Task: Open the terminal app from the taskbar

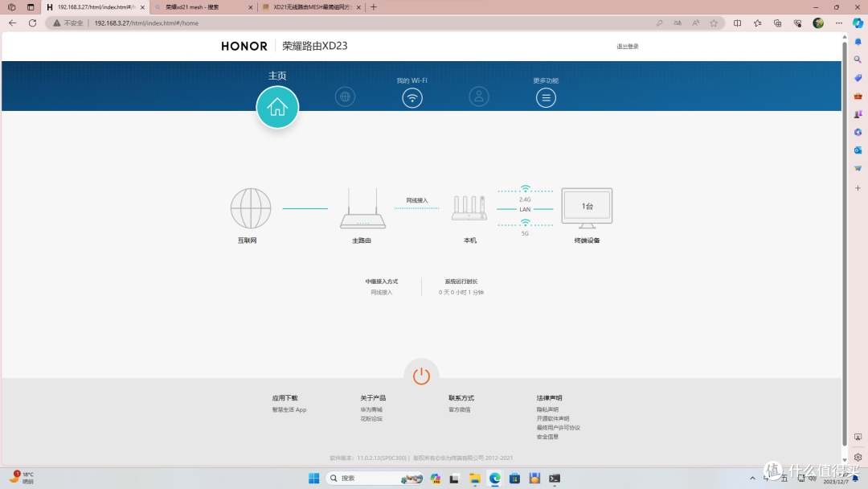Action: click(x=554, y=479)
